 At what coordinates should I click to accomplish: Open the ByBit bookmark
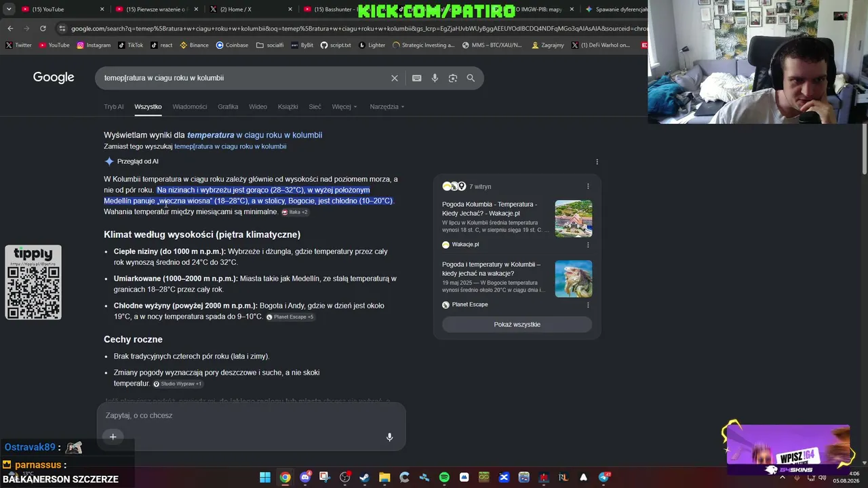tap(302, 45)
